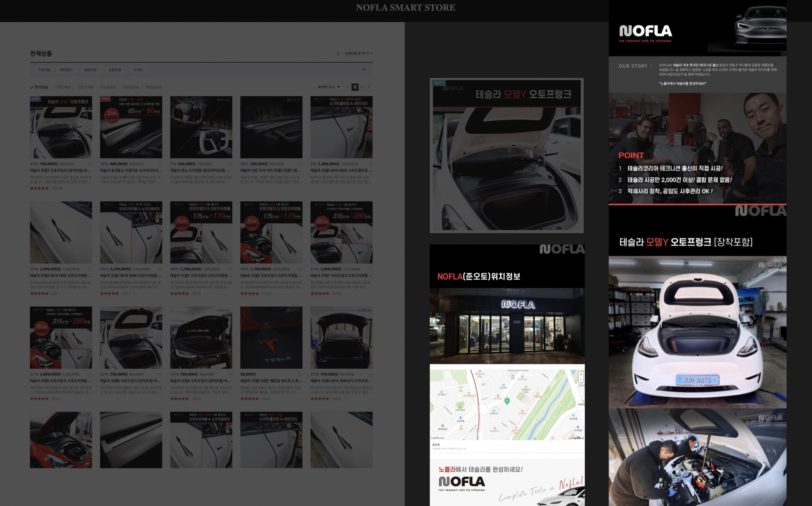
Task: Expand the 배송유형 filter dropdown
Action: 92,70
